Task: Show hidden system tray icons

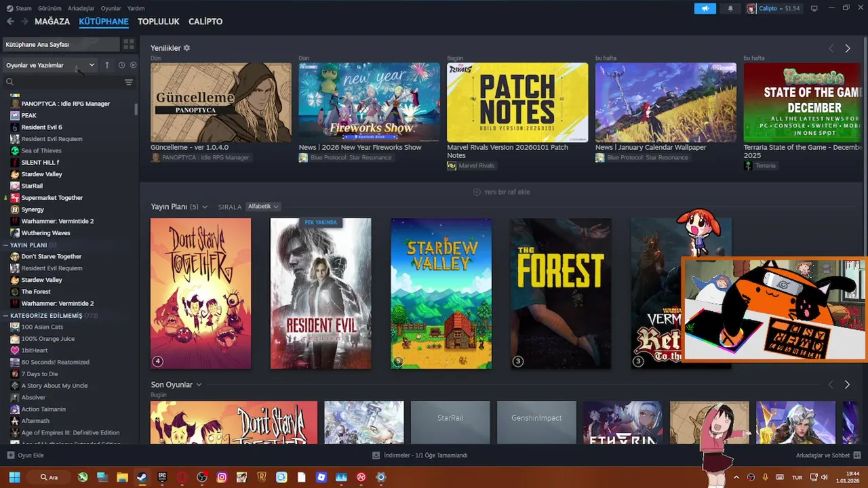Action: coord(737,477)
